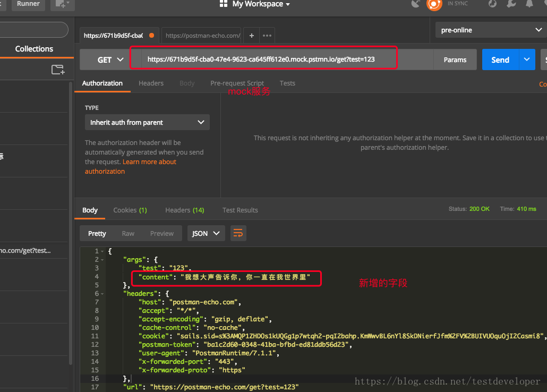Collapse the args object at line 2
This screenshot has height=392, width=547.
point(102,260)
